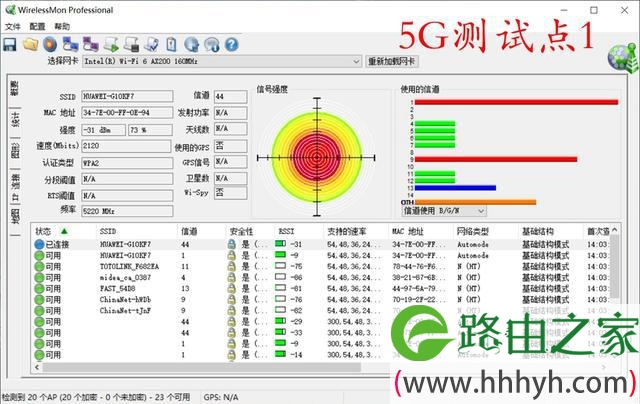This screenshot has width=640, height=404.
Task: Open the 信道使用 B/G/N dropdown
Action: pos(481,211)
